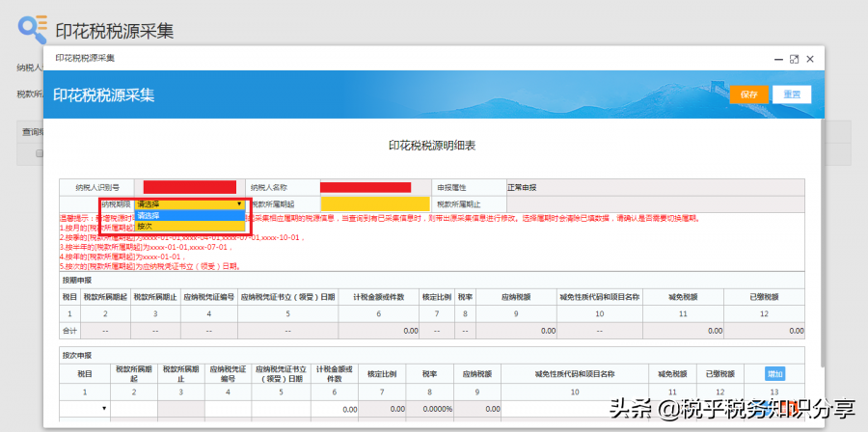Open the 纳税期限 dropdown showing 请选择
Image resolution: width=868 pixels, height=432 pixels.
pos(189,204)
